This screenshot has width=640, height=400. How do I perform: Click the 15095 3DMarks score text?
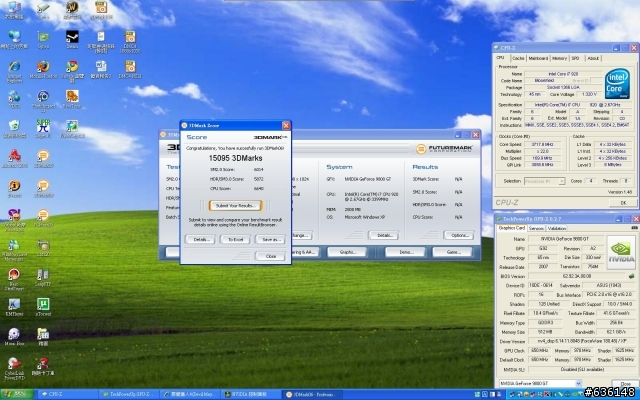pos(236,158)
